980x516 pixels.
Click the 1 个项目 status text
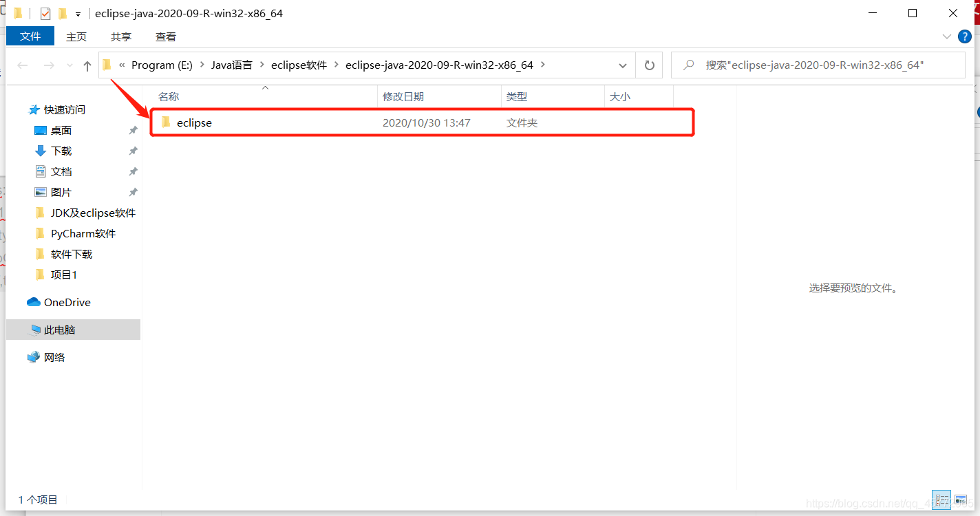[x=38, y=499]
